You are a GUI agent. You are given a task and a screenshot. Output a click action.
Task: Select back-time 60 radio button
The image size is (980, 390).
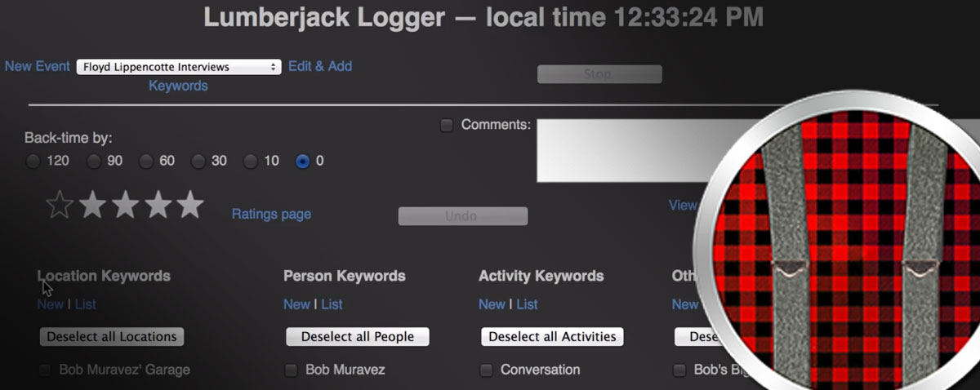tap(146, 162)
